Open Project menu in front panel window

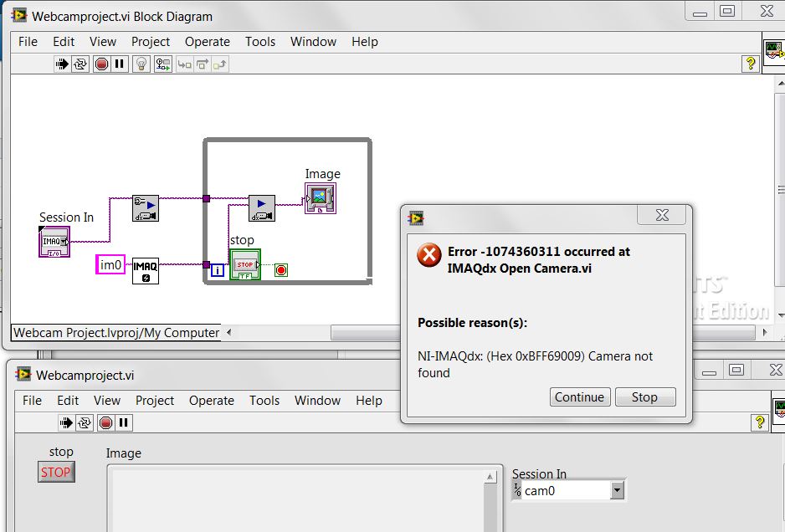pyautogui.click(x=154, y=401)
